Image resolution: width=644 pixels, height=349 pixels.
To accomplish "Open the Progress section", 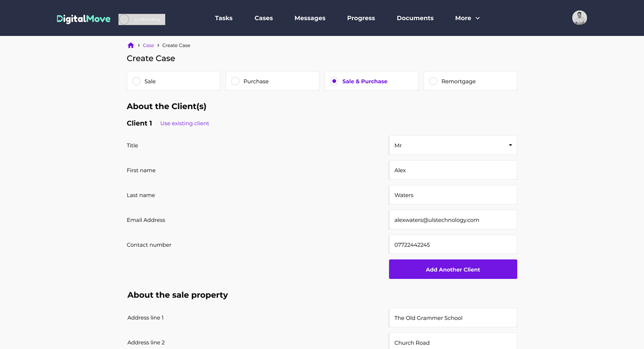I will [361, 18].
